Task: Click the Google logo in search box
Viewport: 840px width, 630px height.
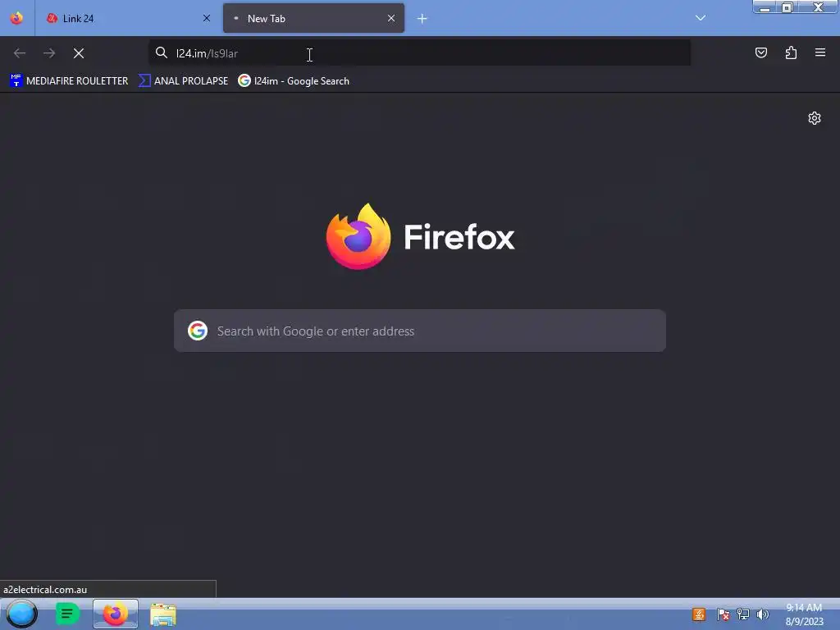Action: tap(198, 331)
